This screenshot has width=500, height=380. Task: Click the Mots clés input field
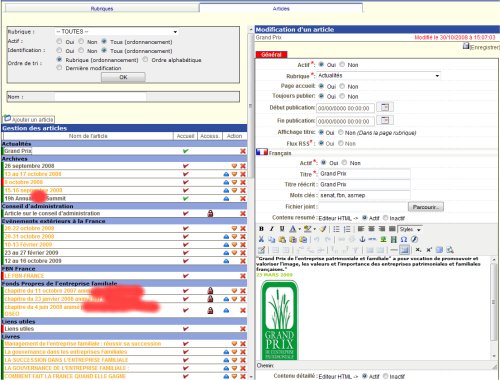[364, 195]
